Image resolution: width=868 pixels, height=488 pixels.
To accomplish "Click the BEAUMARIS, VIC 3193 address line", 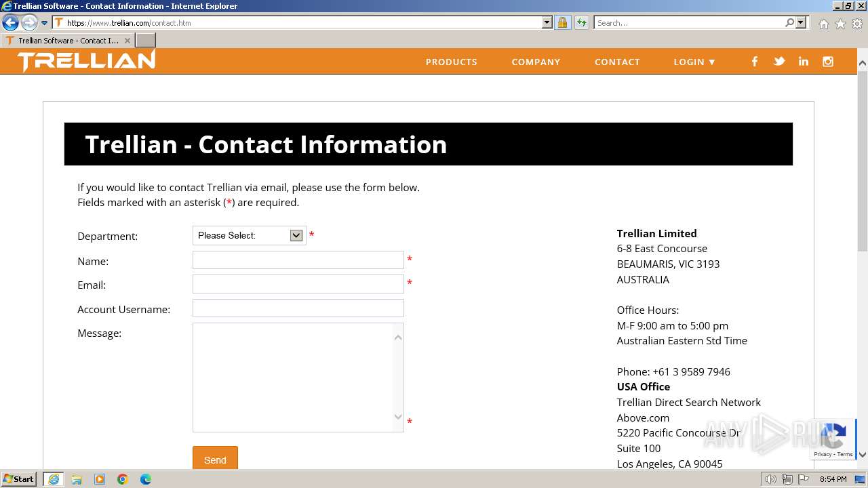I will click(668, 264).
